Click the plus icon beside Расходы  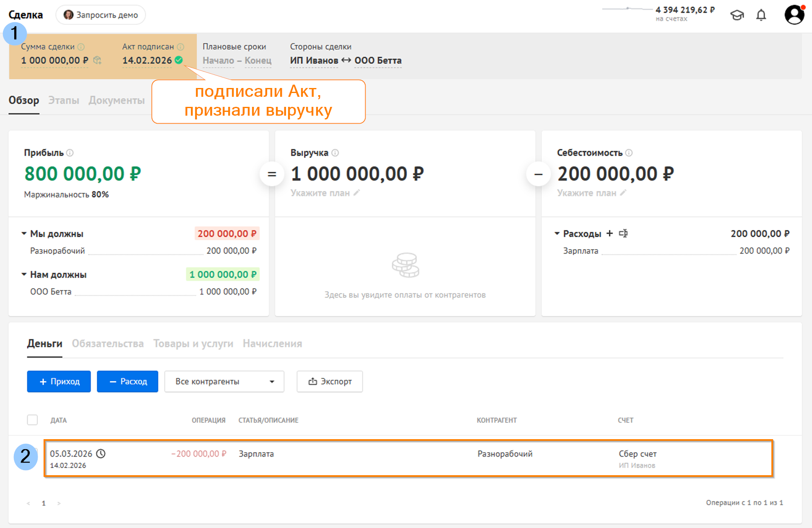(x=609, y=233)
